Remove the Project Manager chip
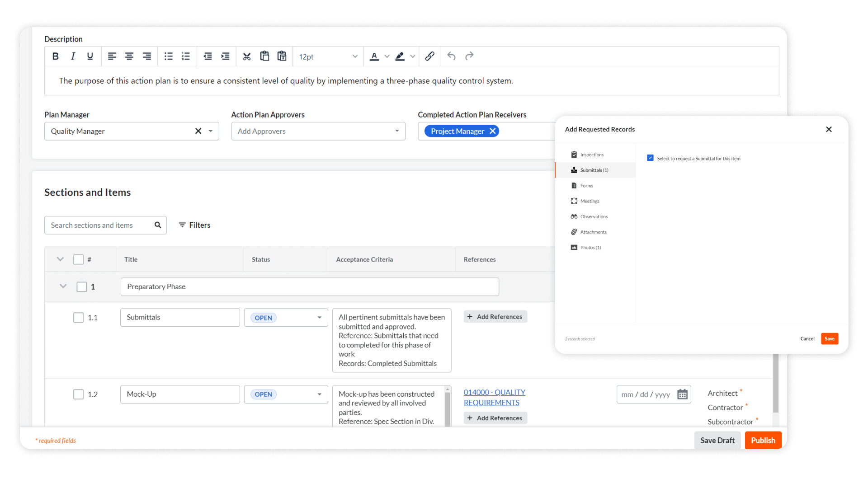 click(493, 131)
